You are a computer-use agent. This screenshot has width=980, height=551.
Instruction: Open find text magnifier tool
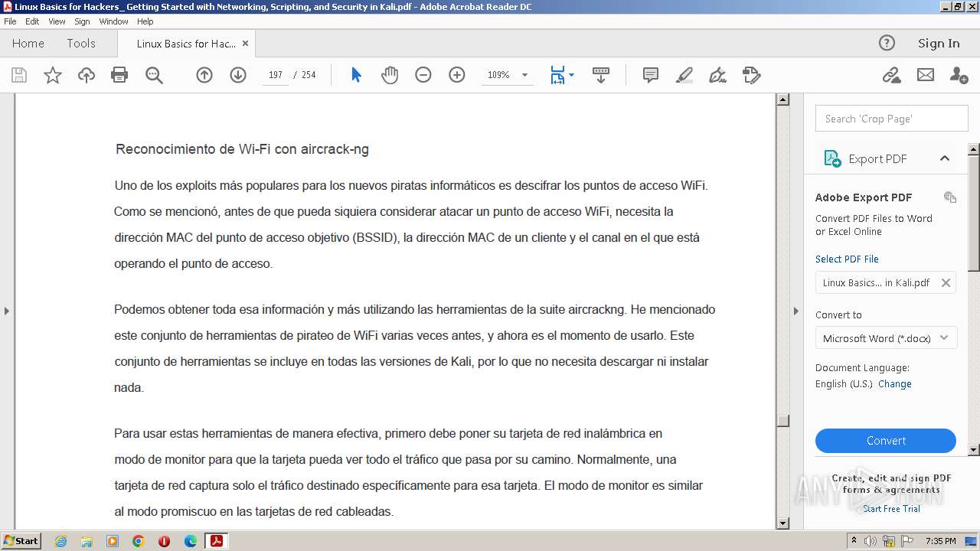[154, 75]
